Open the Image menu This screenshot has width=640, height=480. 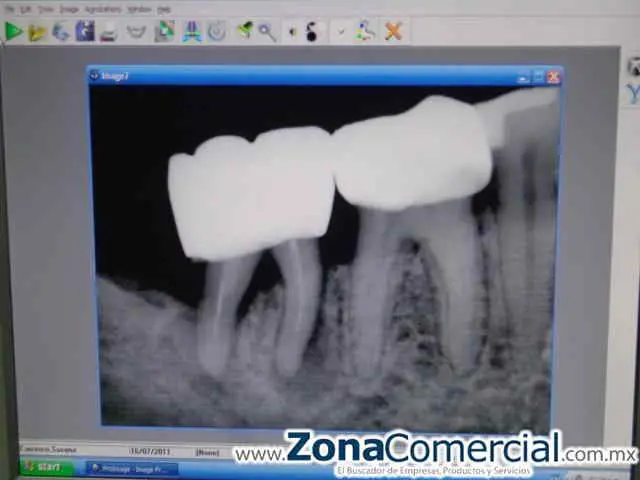68,9
